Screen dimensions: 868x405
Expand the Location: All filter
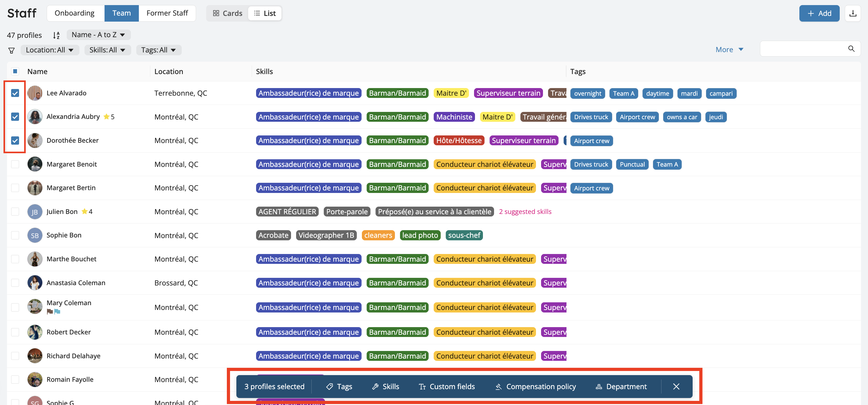pos(50,50)
